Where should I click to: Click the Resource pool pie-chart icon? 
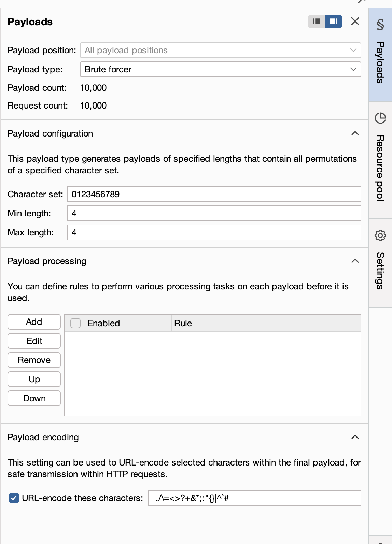[380, 118]
